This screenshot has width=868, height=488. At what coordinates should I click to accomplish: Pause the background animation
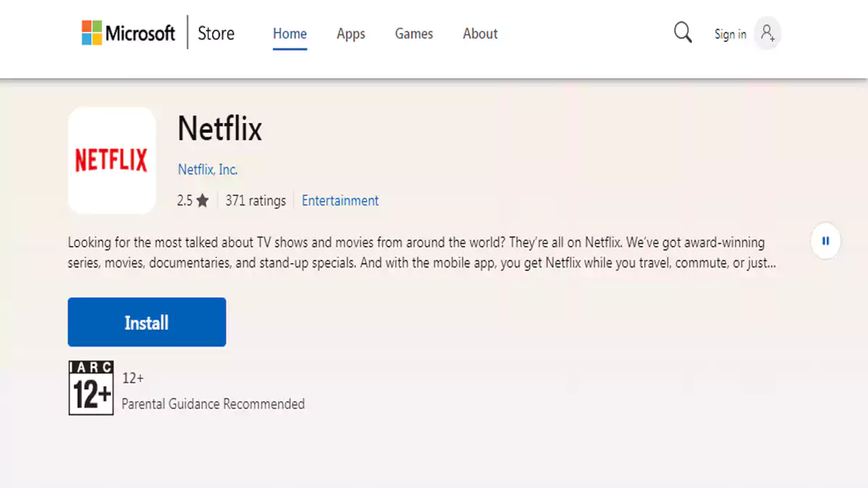click(825, 241)
